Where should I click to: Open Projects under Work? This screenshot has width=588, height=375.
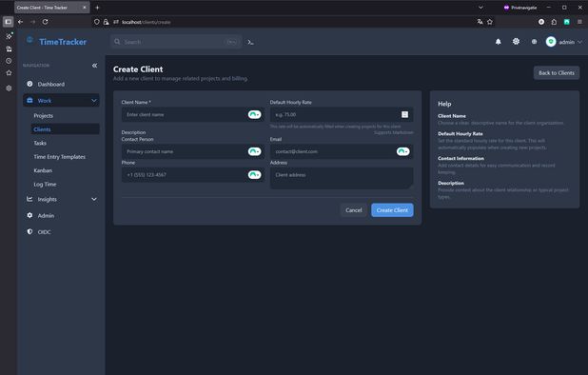coord(43,115)
